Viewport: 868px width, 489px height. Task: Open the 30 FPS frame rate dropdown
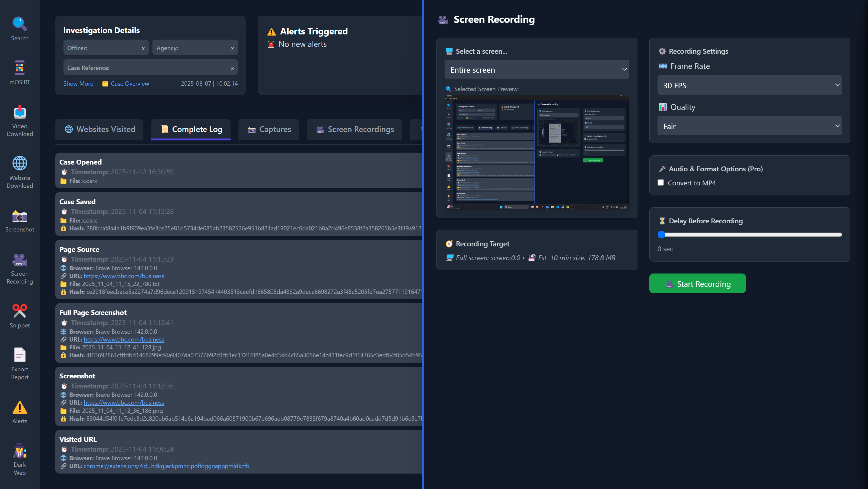[x=749, y=85]
